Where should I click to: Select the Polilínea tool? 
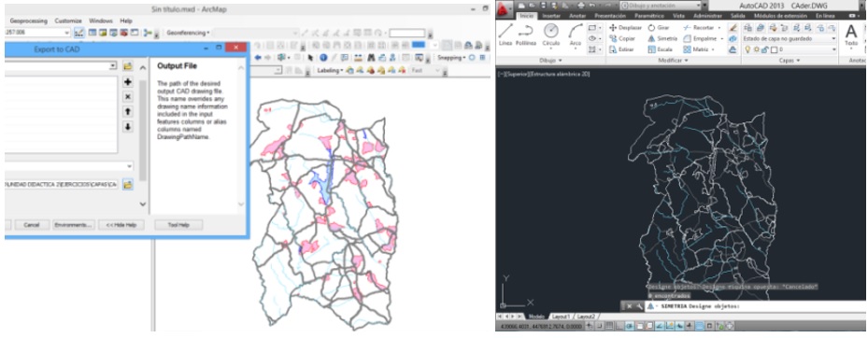526,34
